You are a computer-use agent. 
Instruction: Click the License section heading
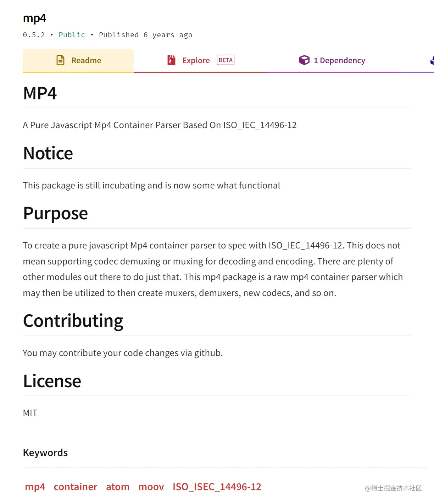[52, 381]
